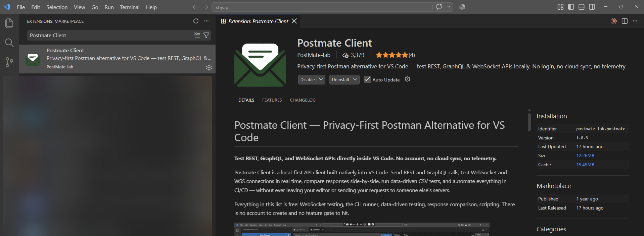Click the 12.26MB size link
Viewport: 644px width, 236px height.
585,156
